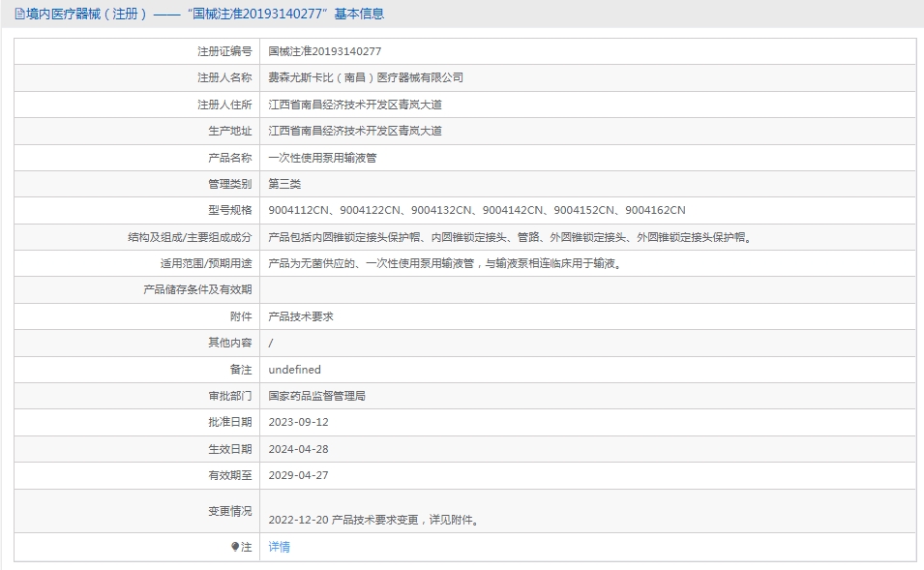The image size is (924, 570).
Task: Click the lightbulb icon beside 注
Action: pos(235,547)
